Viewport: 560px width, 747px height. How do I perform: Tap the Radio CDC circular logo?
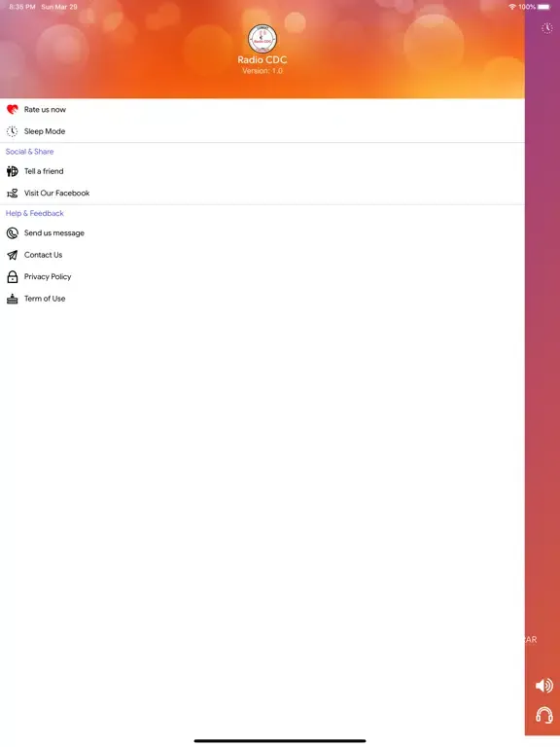262,39
